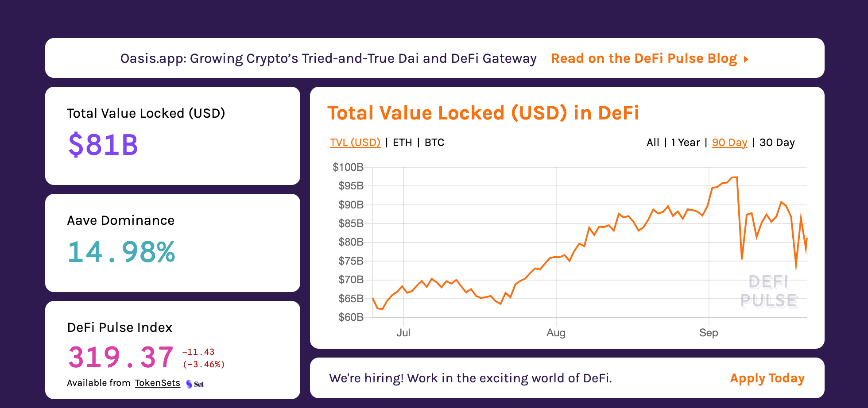Click the Aave Dominance label
Viewport: 868px width, 408px height.
pyautogui.click(x=120, y=220)
